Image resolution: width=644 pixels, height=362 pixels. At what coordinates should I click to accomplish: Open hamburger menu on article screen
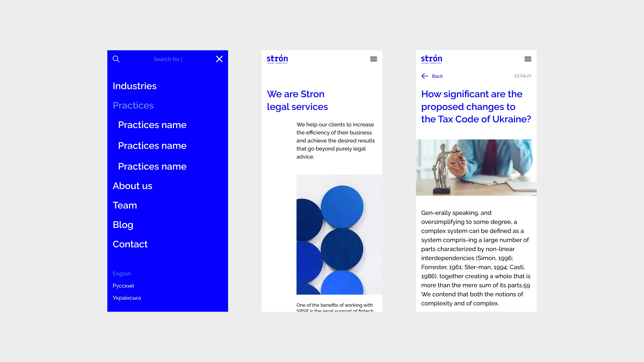point(528,59)
